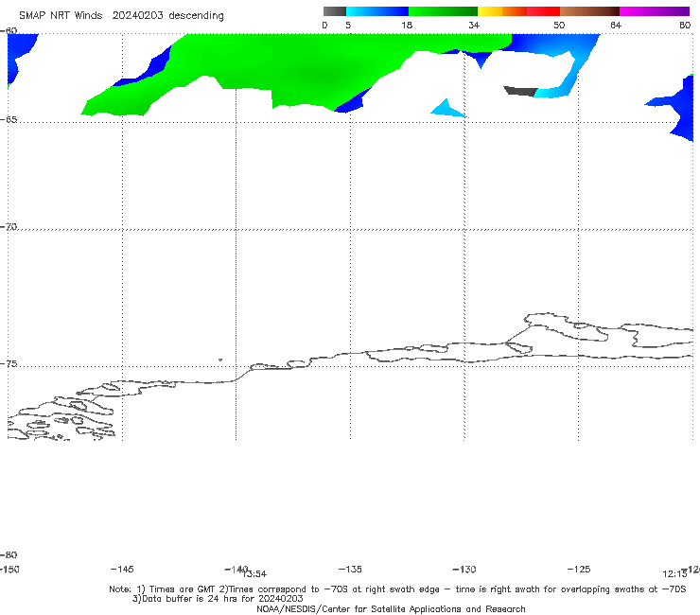Viewport: 700px width, 615px height.
Task: Click the longitude label "-125"
Action: 579,569
